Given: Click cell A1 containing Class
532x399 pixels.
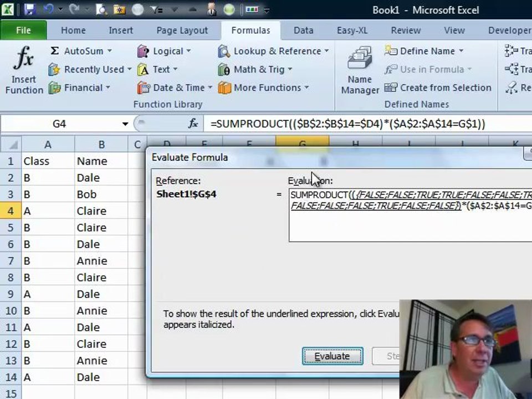Looking at the screenshot, I should coord(48,161).
